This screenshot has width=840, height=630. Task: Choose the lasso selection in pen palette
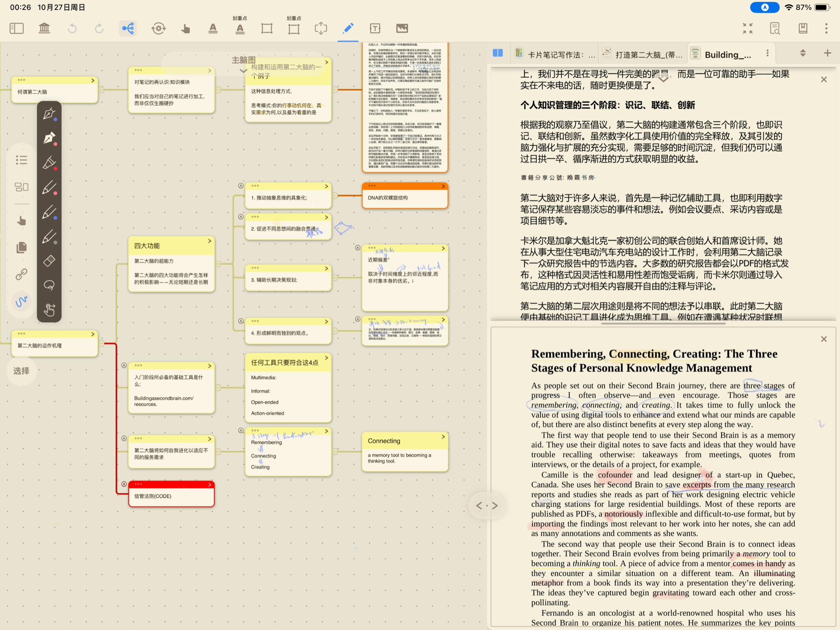click(49, 285)
